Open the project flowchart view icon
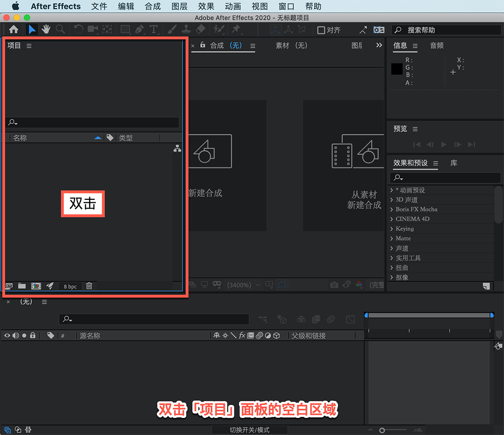This screenshot has height=435, width=504. click(177, 148)
